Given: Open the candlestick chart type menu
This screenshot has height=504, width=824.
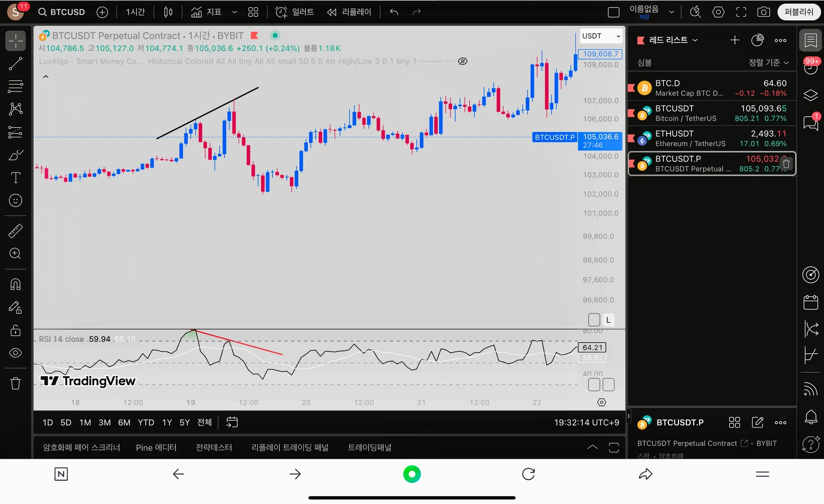Looking at the screenshot, I should click(x=168, y=12).
